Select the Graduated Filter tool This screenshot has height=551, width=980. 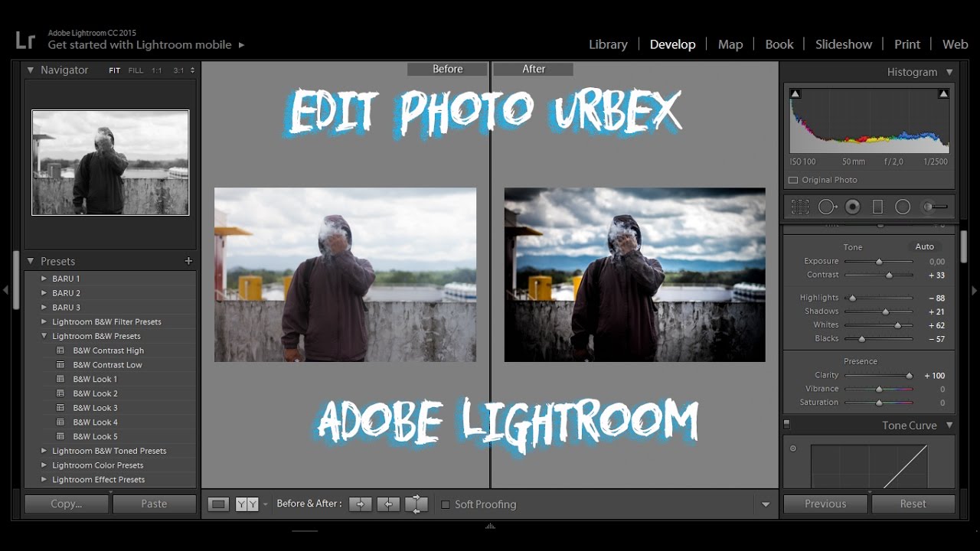click(877, 207)
